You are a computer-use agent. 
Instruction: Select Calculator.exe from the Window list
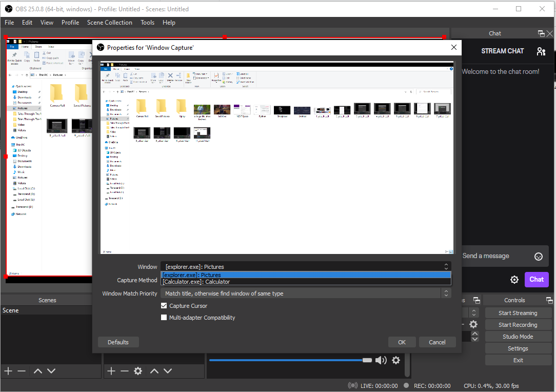coord(196,282)
